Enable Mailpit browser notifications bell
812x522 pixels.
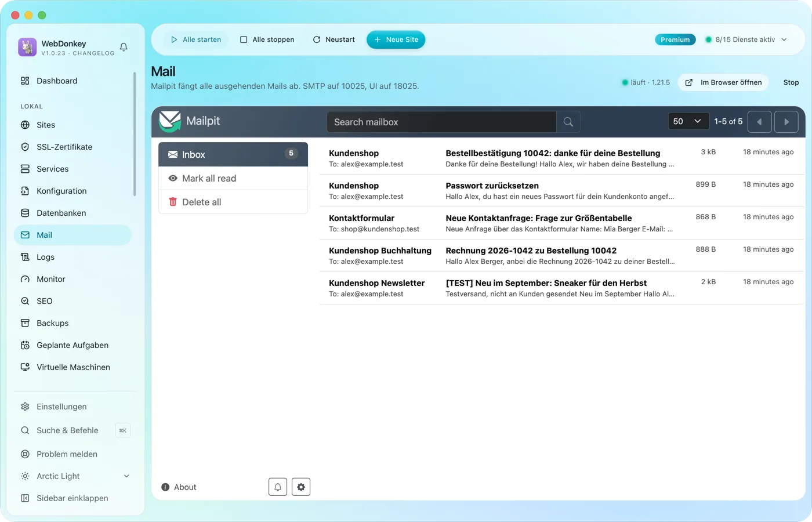[278, 487]
